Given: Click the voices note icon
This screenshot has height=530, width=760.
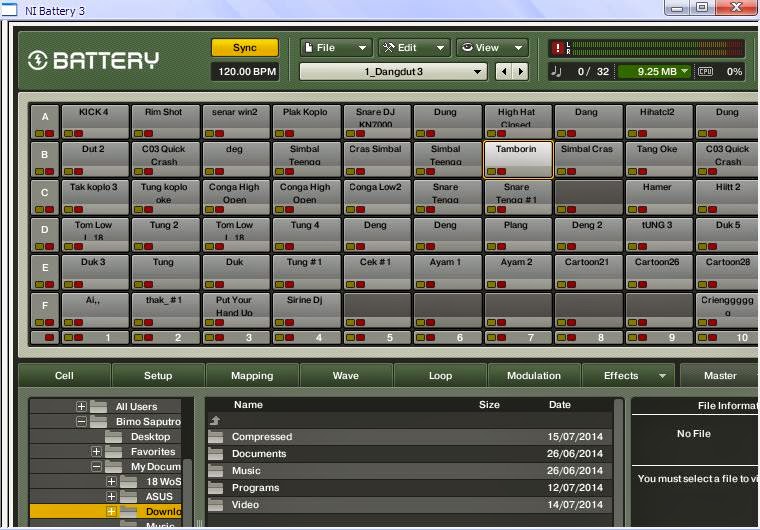Looking at the screenshot, I should pos(556,72).
